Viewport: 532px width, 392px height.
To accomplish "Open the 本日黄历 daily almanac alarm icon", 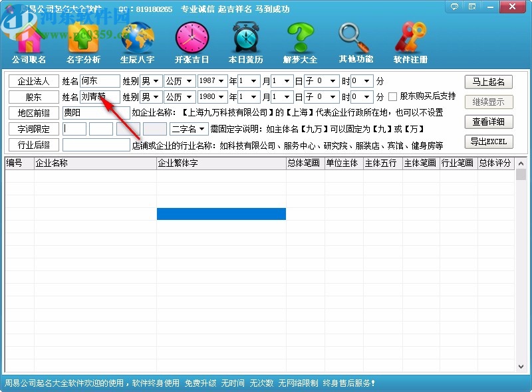I will (245, 40).
